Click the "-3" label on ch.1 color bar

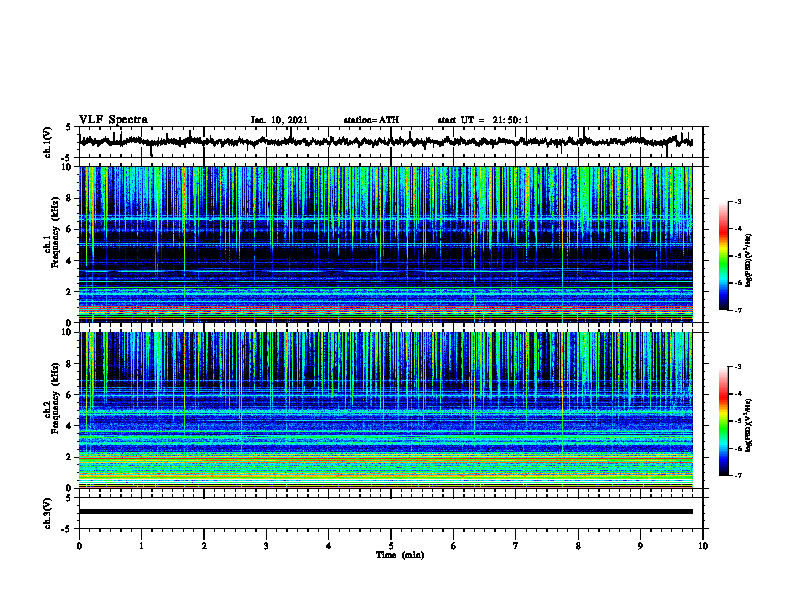point(738,201)
